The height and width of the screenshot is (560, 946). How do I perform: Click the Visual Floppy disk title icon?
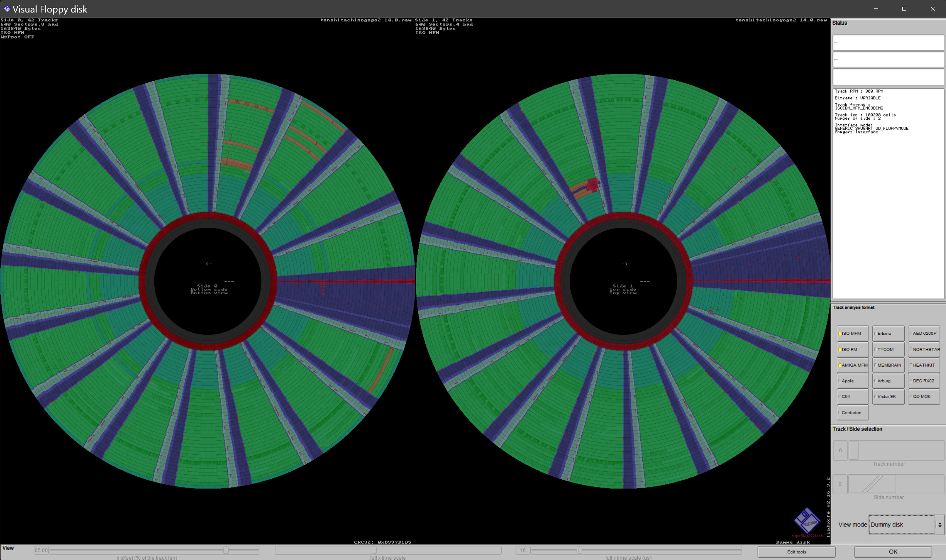[x=6, y=9]
